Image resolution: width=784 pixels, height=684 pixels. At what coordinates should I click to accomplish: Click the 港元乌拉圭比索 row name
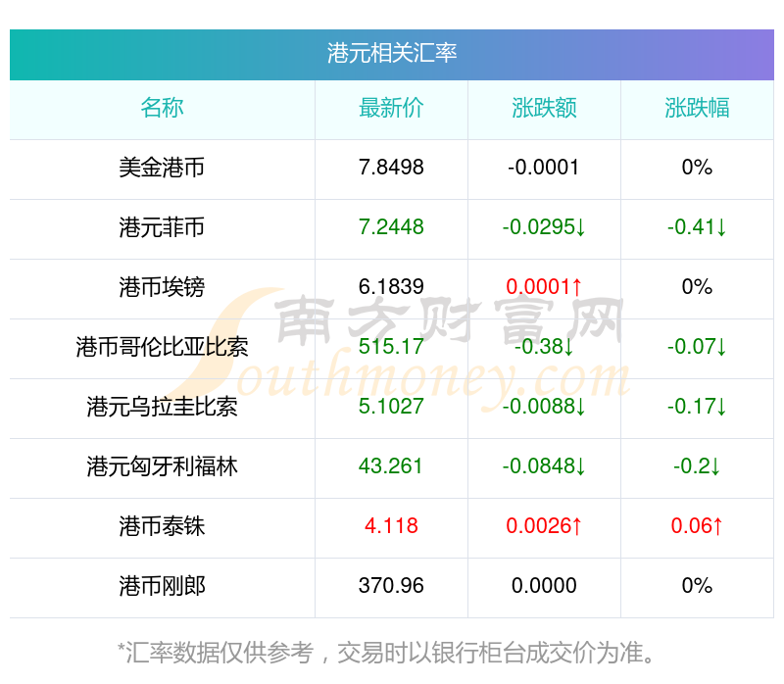click(162, 407)
